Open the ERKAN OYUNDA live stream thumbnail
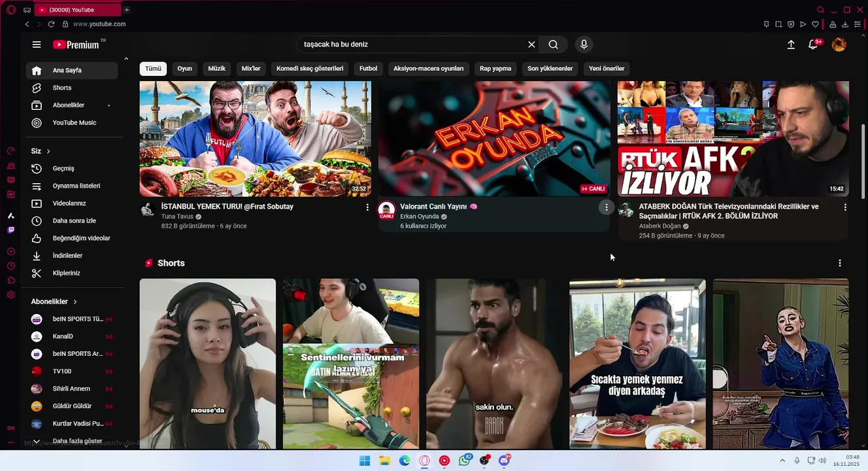This screenshot has height=471, width=868. [x=494, y=139]
